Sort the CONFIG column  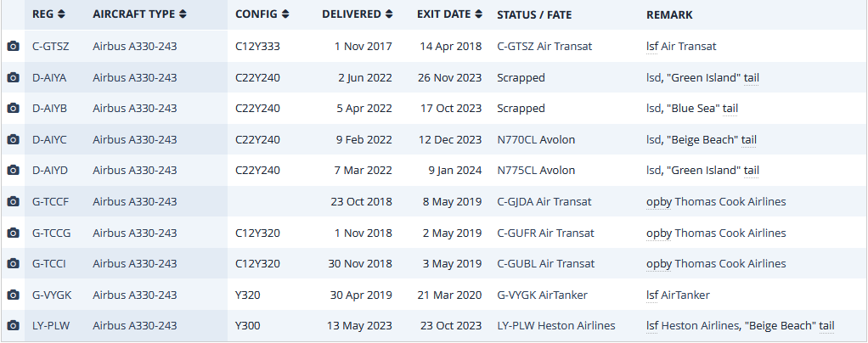coord(262,15)
